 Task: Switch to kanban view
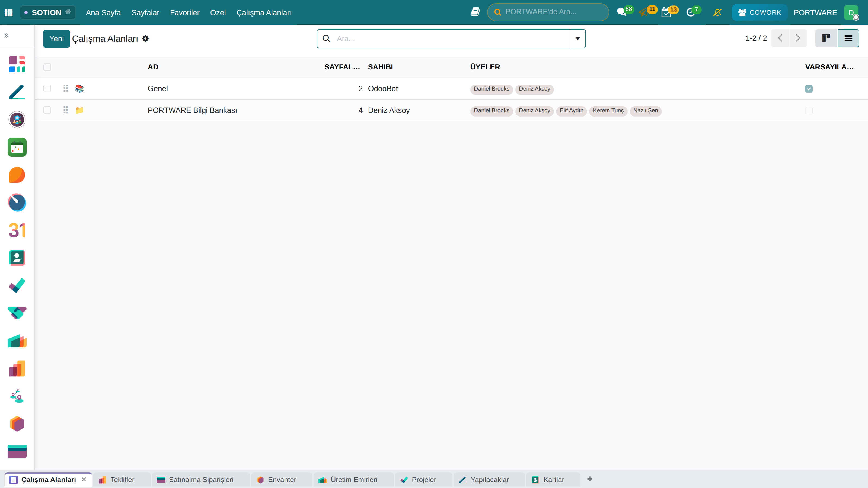(x=826, y=38)
